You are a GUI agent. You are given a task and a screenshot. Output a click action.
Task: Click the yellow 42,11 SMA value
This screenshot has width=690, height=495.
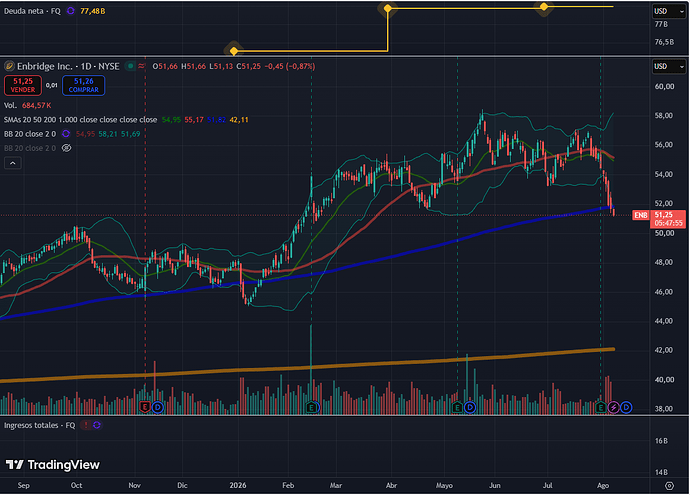click(x=239, y=120)
